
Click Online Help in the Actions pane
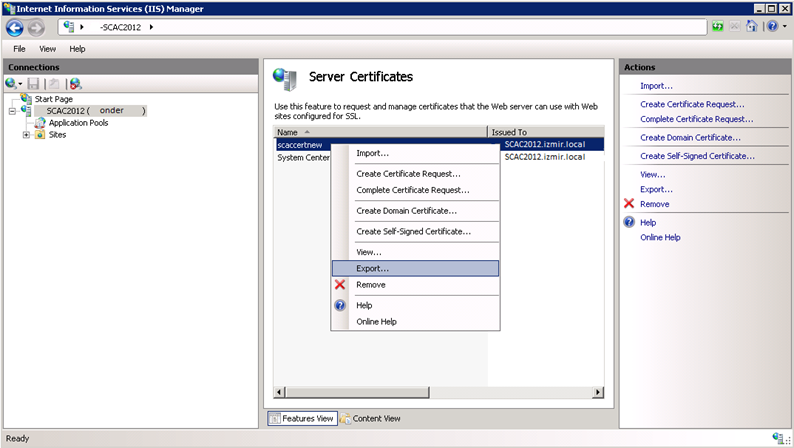coord(660,237)
